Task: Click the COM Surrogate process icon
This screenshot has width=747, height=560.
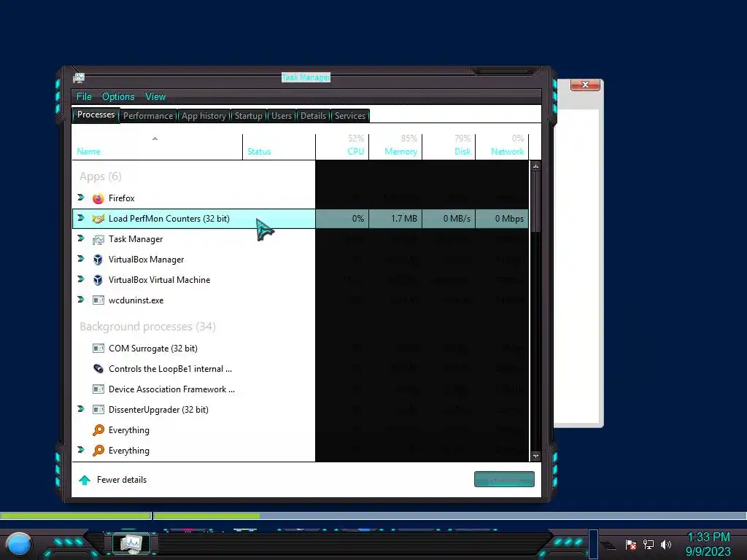Action: pos(98,349)
